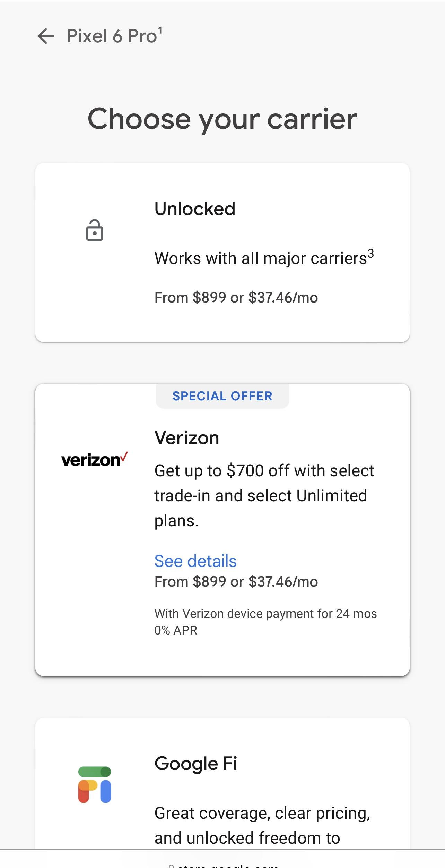Choose the Google Fi carrier heading
Viewport: 445px width, 868px height.
click(196, 764)
